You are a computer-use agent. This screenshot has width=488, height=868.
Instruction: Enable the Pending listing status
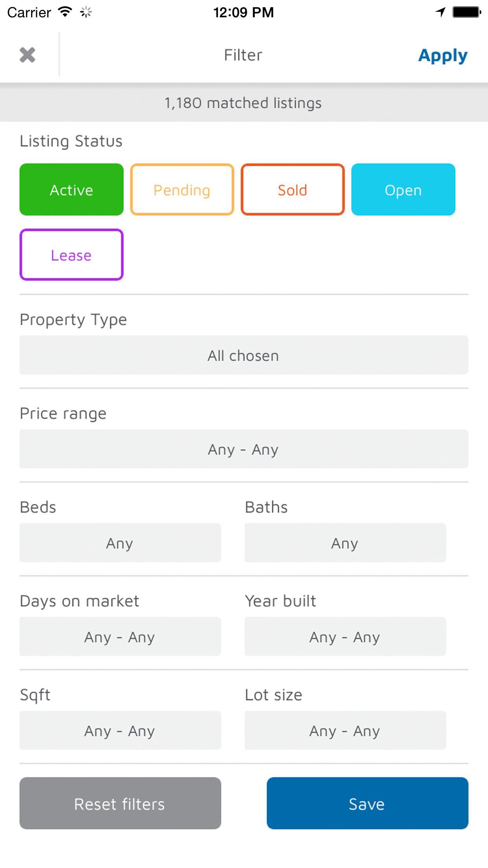(182, 189)
